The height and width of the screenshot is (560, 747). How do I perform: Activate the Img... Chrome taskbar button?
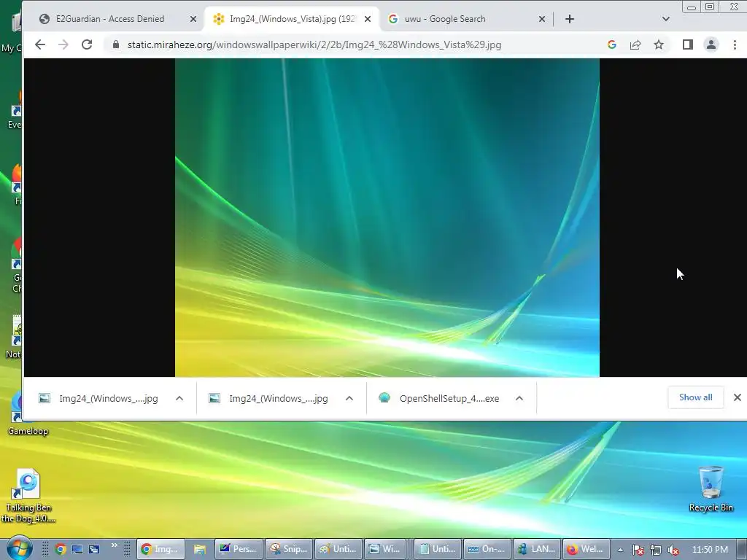tap(160, 549)
